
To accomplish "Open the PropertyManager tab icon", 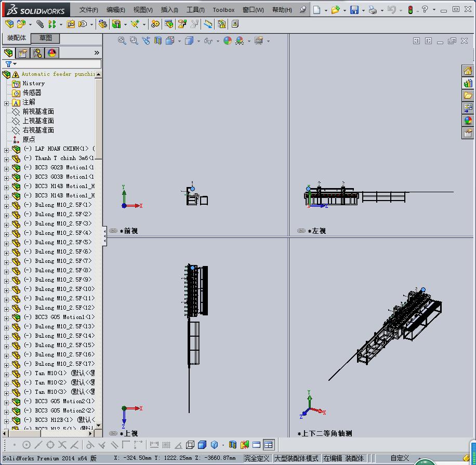I will 23,53.
